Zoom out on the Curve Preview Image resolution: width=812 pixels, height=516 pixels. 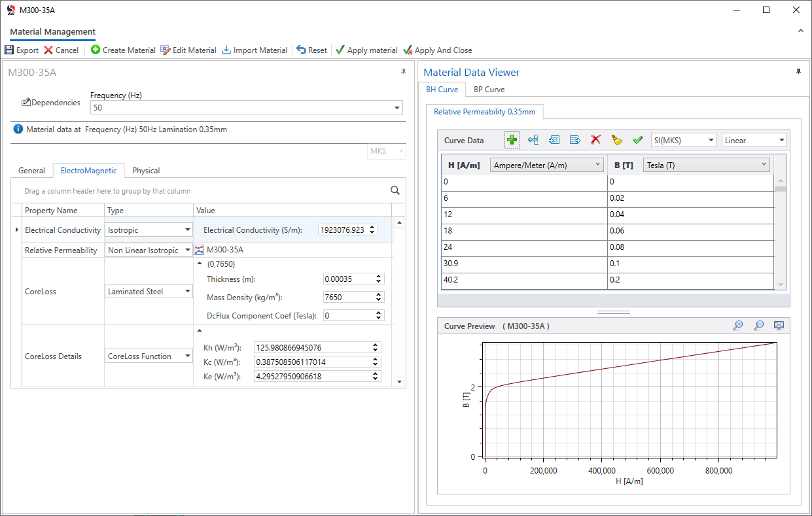(759, 326)
